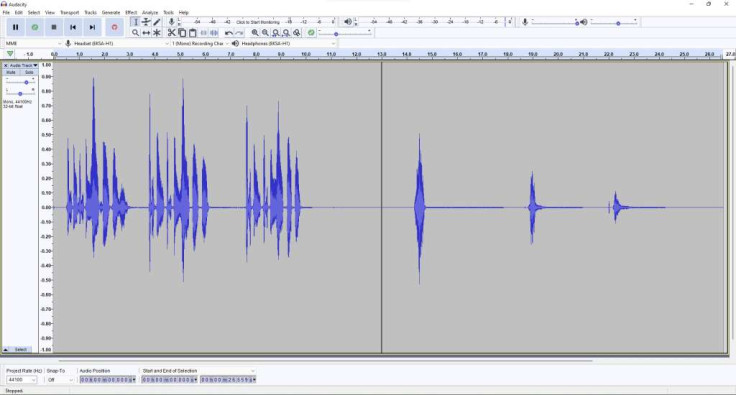Viewport: 736px width, 395px height.
Task: Click to Start Monitoring in record meter
Action: coord(258,22)
